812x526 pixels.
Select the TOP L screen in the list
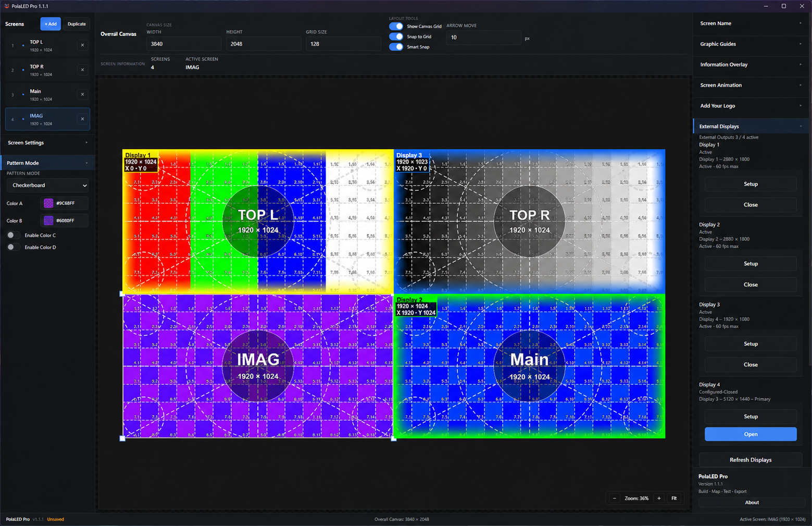click(47, 45)
